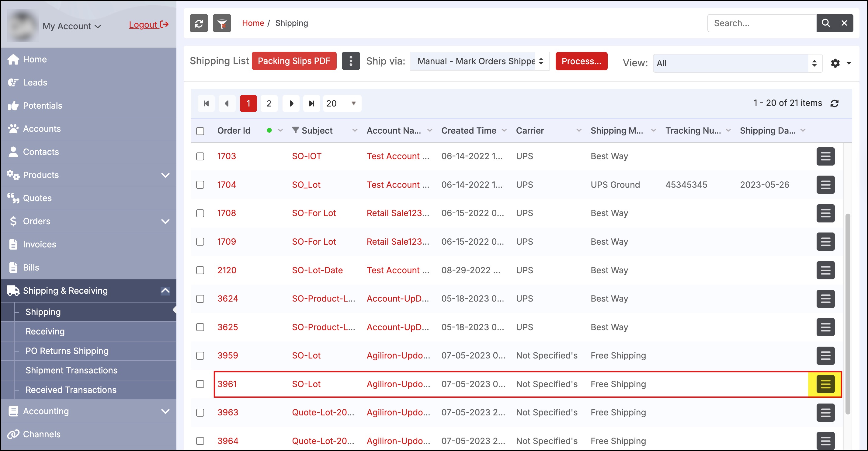The width and height of the screenshot is (868, 451).
Task: Collapse the Shipping & Receiving section
Action: point(165,291)
